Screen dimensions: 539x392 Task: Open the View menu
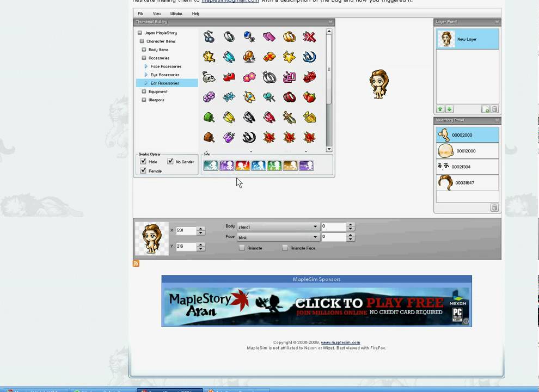pyautogui.click(x=157, y=14)
